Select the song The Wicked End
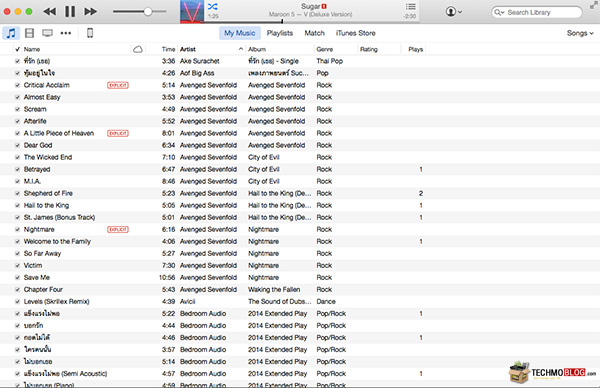Image resolution: width=600 pixels, height=388 pixels. pos(48,157)
